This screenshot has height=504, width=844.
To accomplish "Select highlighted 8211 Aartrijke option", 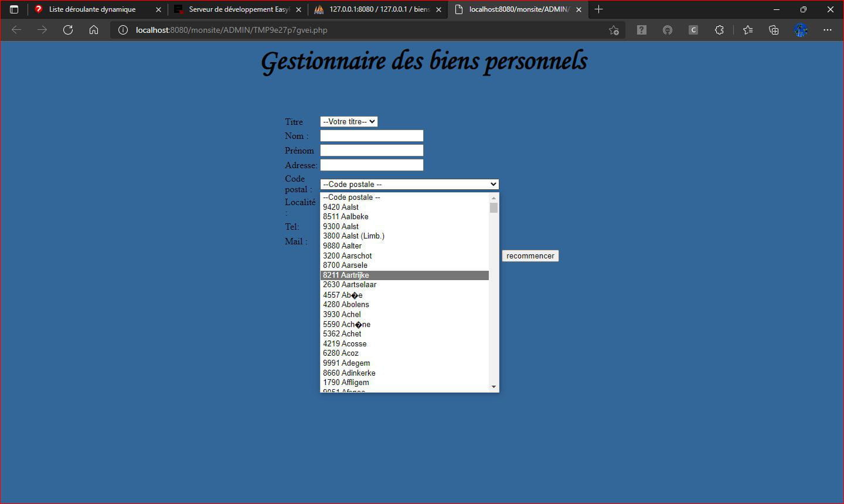I will [x=404, y=275].
